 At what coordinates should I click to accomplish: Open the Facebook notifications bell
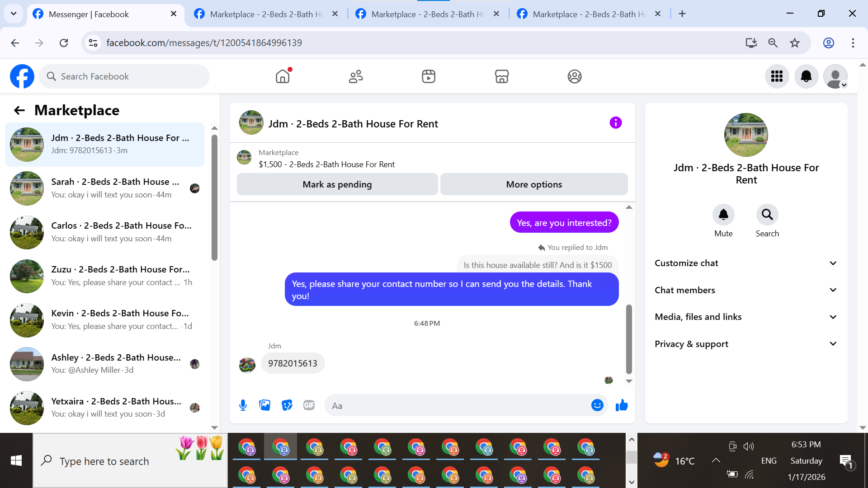coord(806,76)
